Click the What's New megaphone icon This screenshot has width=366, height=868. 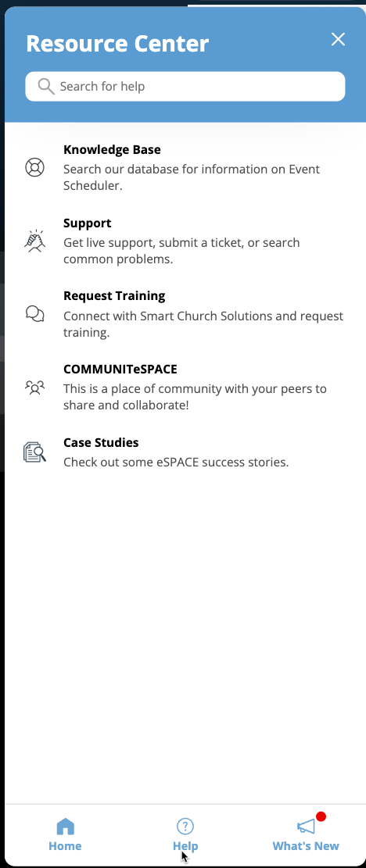click(306, 827)
